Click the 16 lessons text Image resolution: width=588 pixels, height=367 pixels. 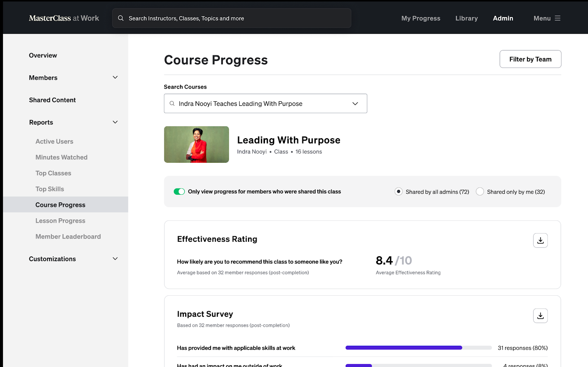click(x=309, y=152)
